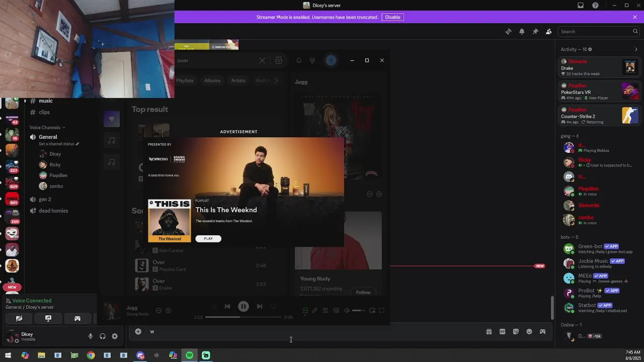Toggle camera in voice panel
644x362 pixels.
pos(19,318)
